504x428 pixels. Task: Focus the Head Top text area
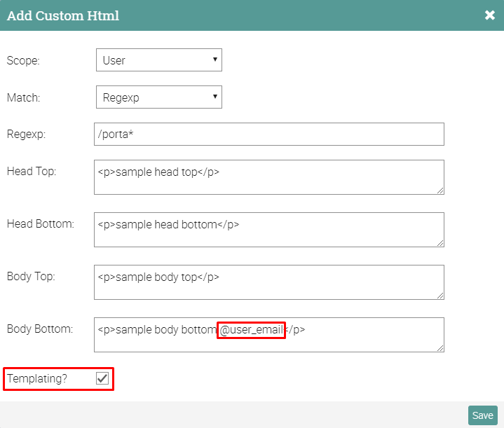(268, 177)
